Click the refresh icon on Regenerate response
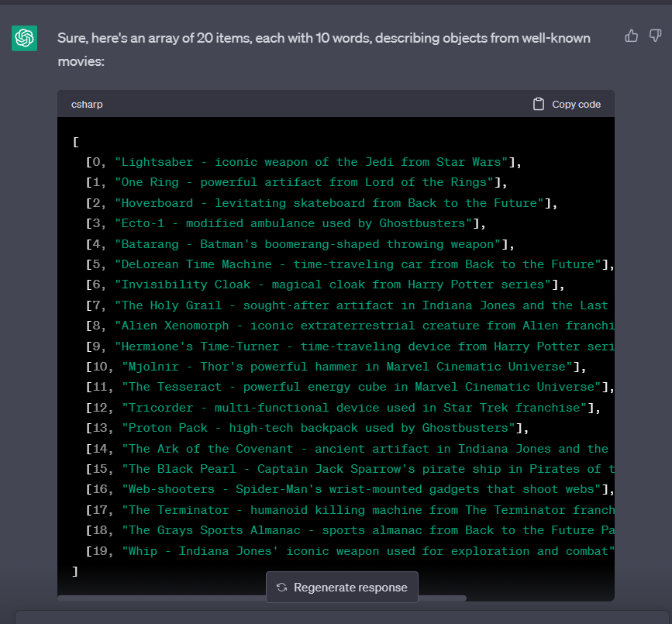Screen dimensions: 672x624 point(281,588)
